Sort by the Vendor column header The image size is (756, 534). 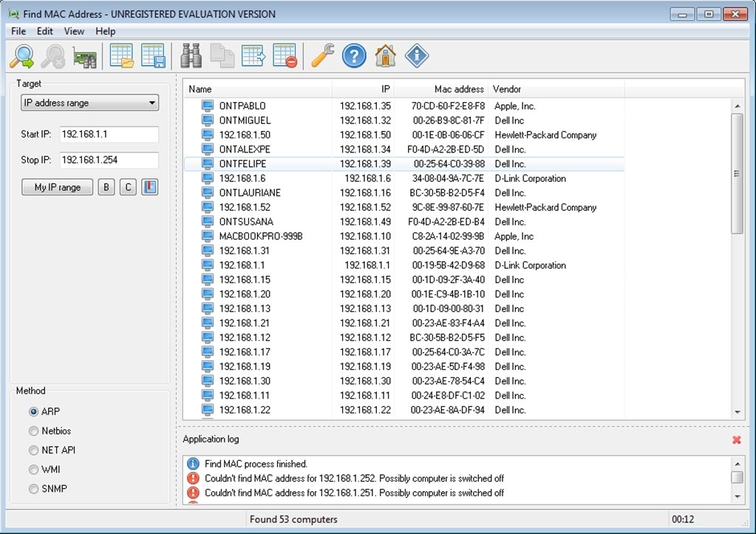556,89
